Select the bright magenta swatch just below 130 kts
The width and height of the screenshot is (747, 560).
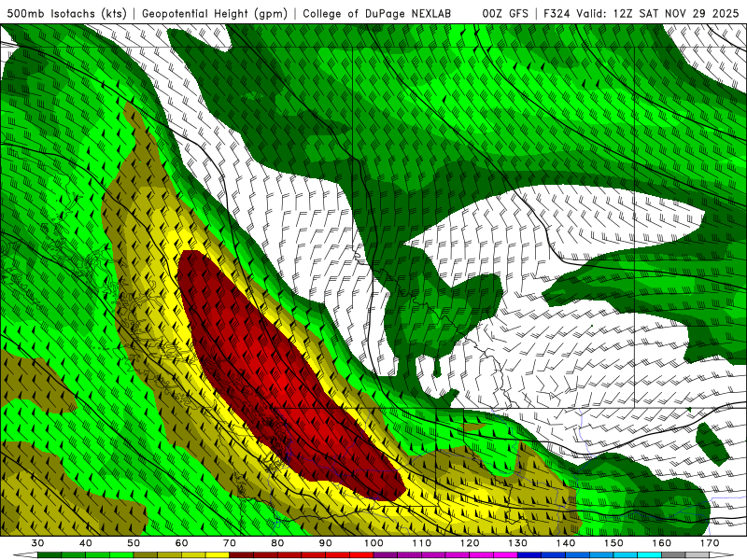tap(505, 555)
